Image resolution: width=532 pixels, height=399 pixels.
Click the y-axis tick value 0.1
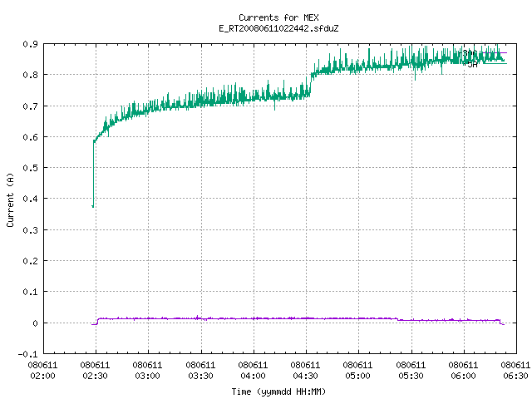click(30, 292)
